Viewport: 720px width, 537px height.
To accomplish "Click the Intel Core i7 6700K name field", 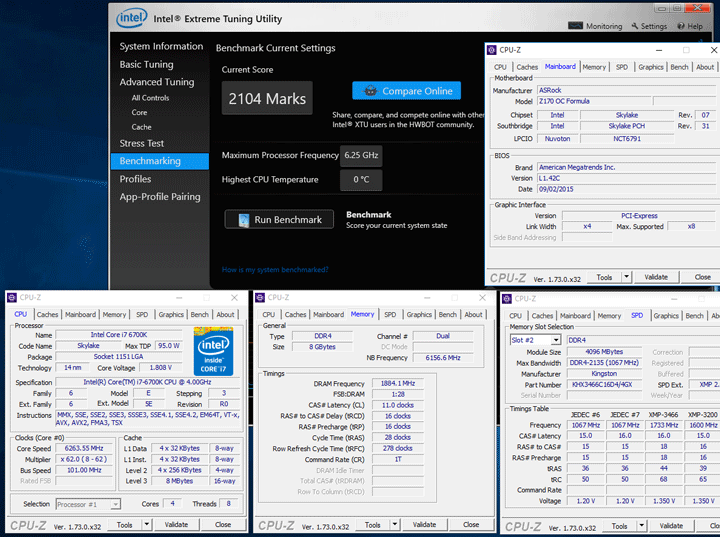I will point(118,335).
